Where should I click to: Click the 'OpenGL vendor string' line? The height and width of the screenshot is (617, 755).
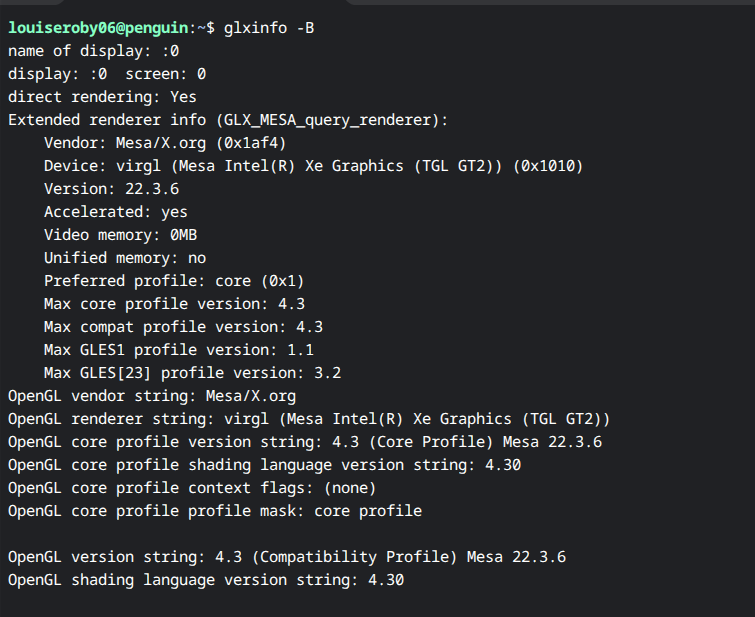(x=152, y=396)
